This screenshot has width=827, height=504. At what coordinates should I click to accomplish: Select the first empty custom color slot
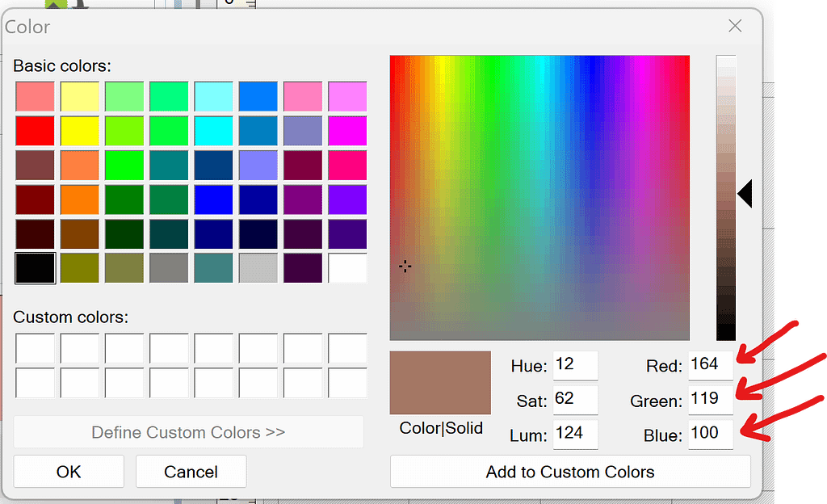pyautogui.click(x=35, y=348)
